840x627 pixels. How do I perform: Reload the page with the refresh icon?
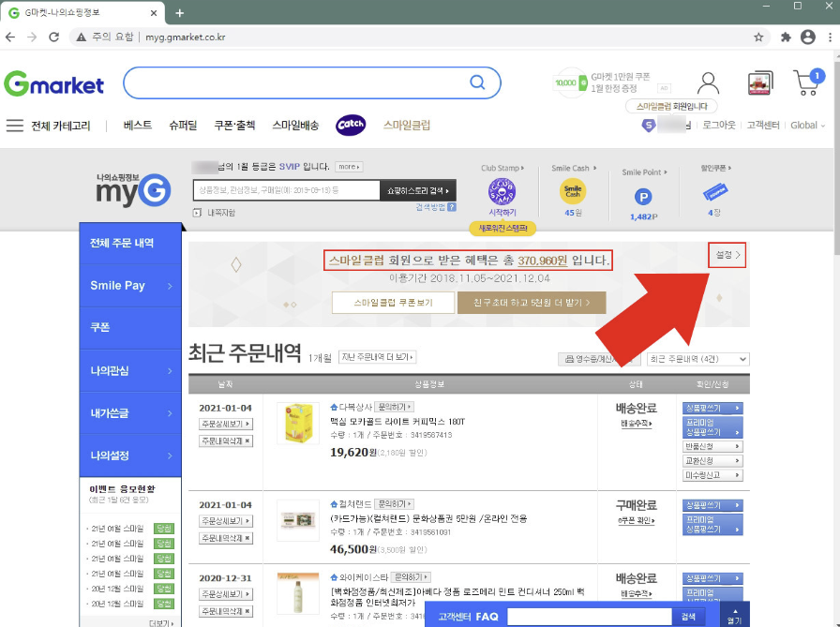(54, 37)
